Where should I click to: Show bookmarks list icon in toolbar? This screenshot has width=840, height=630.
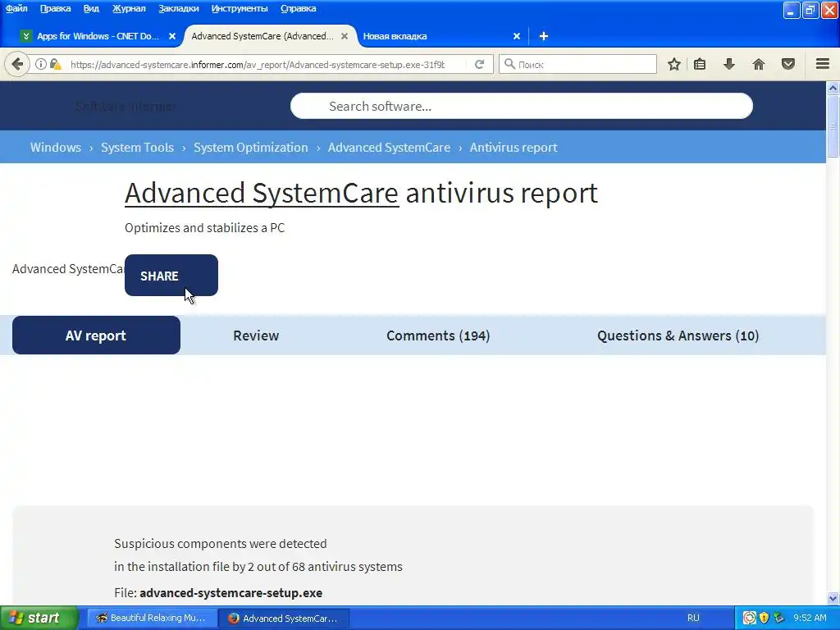(x=699, y=64)
